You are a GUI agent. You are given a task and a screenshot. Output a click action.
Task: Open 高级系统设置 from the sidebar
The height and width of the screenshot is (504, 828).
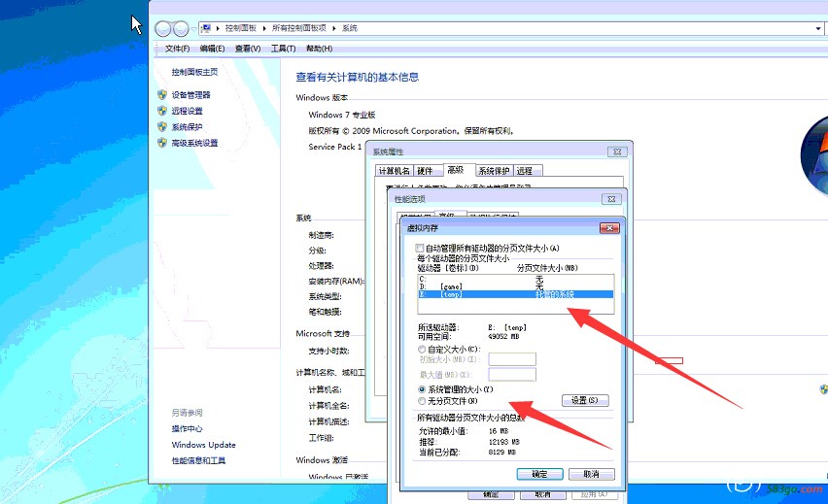(x=194, y=143)
